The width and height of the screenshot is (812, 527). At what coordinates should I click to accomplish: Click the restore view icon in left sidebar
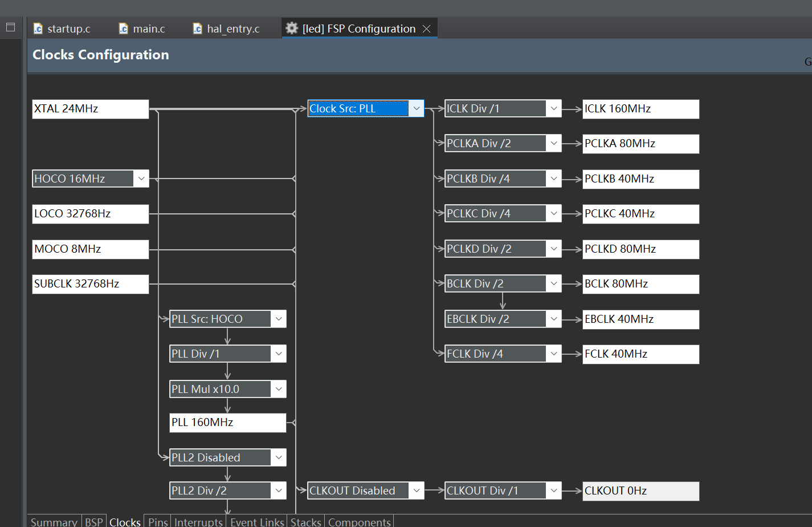pyautogui.click(x=10, y=27)
